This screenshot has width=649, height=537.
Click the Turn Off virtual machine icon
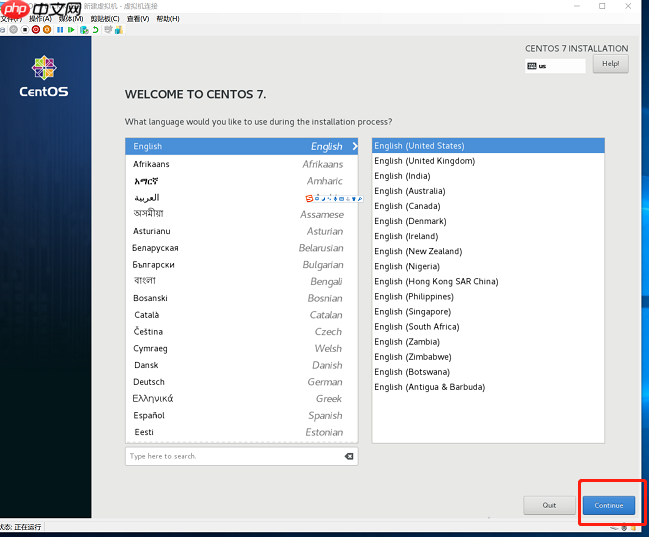(x=25, y=30)
